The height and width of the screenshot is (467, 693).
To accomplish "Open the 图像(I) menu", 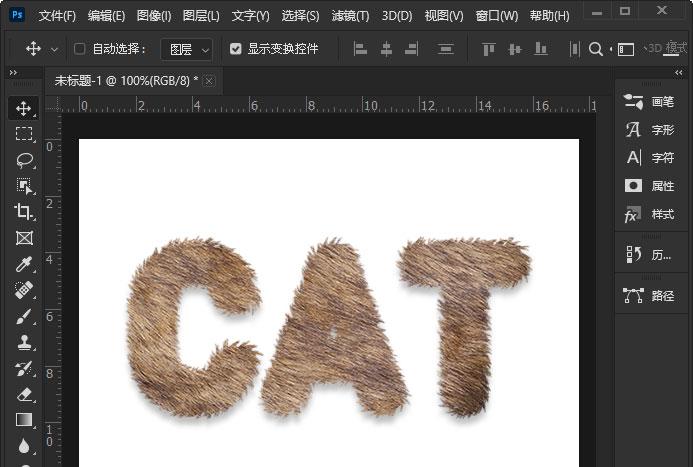I will click(x=154, y=16).
